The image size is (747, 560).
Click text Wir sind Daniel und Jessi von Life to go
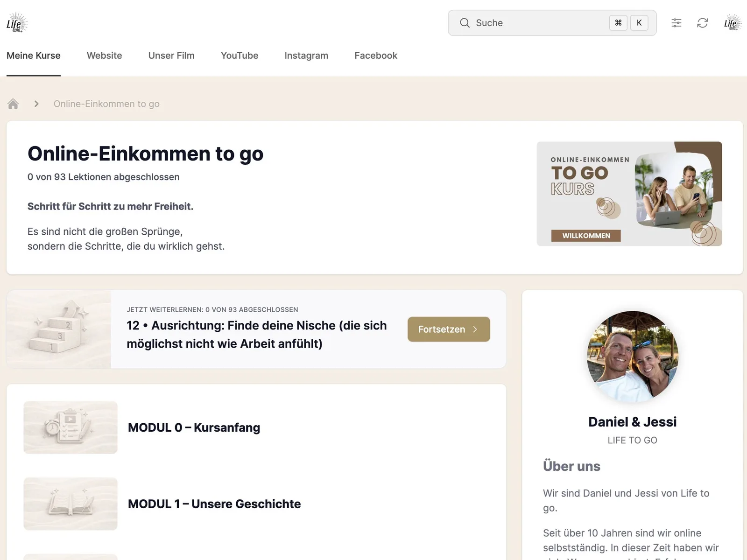626,500
